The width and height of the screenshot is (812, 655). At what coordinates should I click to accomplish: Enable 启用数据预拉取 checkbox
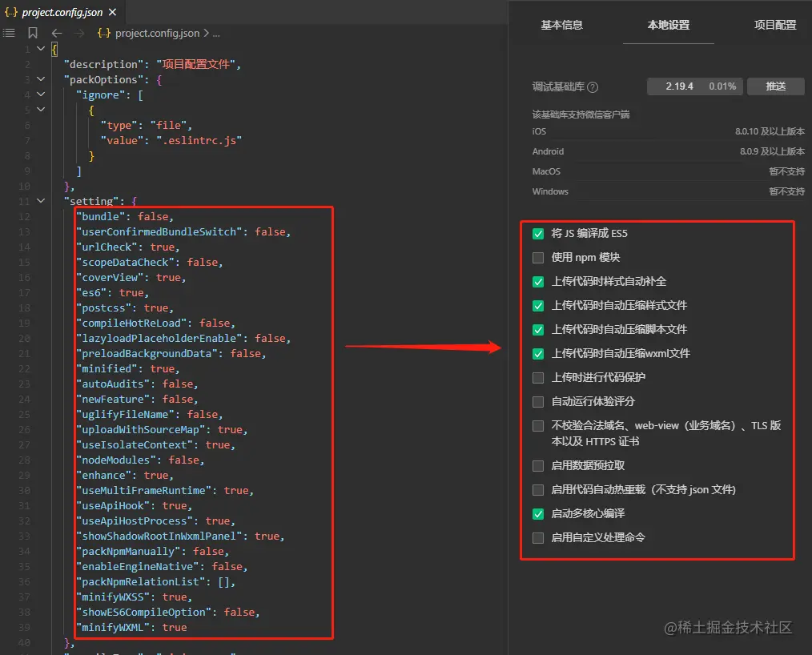click(x=538, y=466)
